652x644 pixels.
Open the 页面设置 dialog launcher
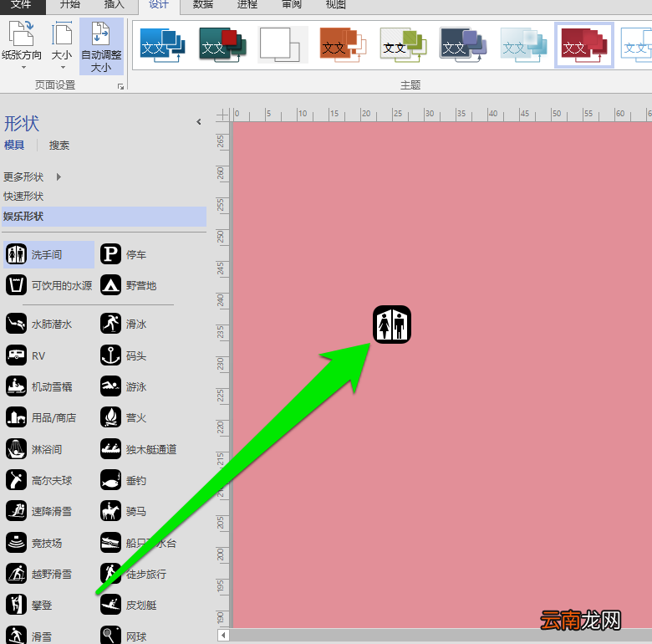coord(120,86)
